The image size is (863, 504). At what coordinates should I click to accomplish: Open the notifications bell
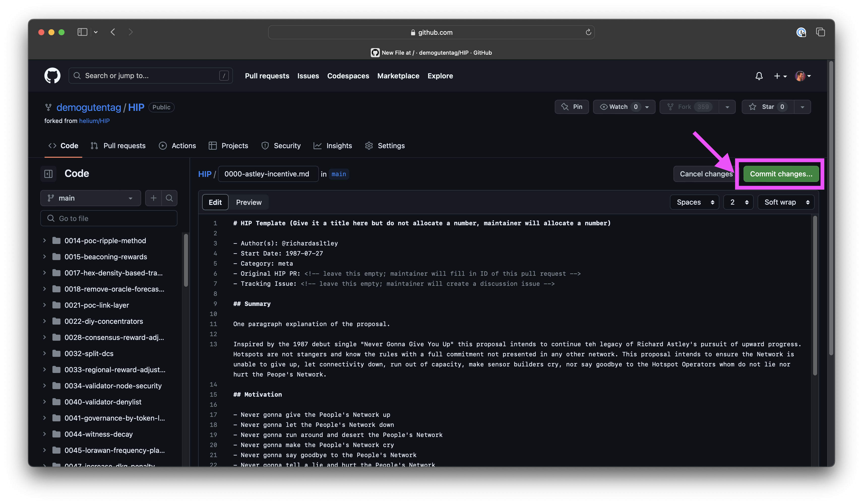click(759, 76)
